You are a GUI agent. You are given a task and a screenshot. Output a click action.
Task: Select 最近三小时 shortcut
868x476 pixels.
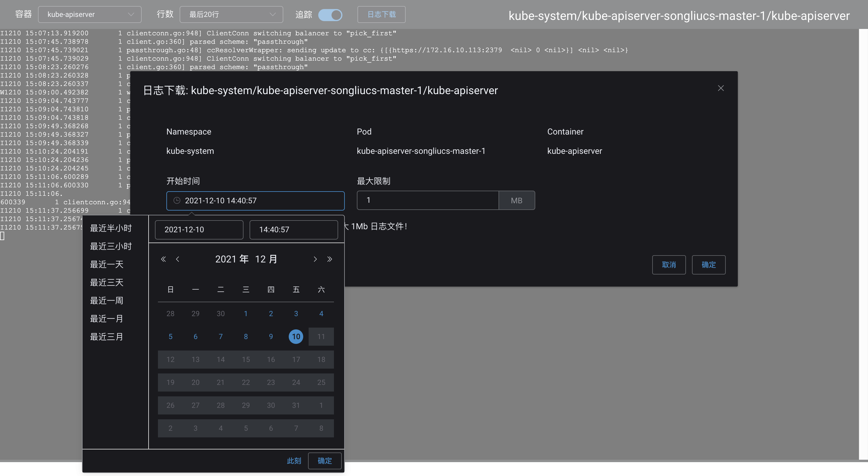click(111, 246)
